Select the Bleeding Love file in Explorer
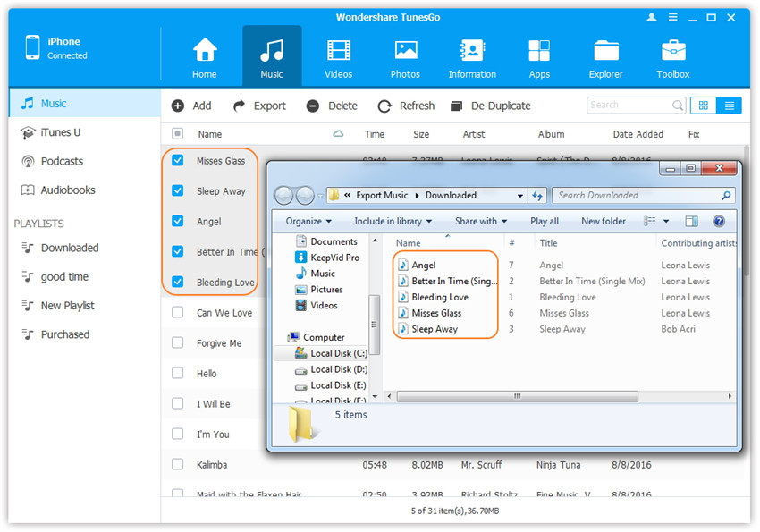Image resolution: width=760 pixels, height=532 pixels. coord(434,297)
